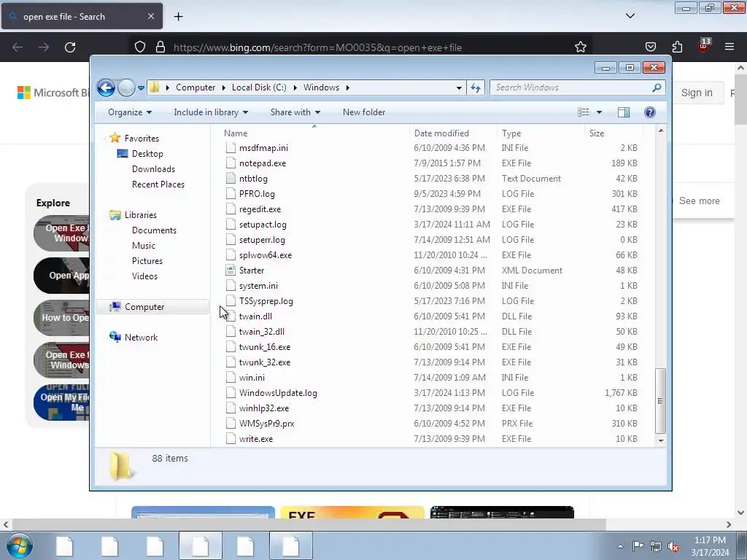747x560 pixels.
Task: Select the twain_32.dll file
Action: pyautogui.click(x=262, y=332)
